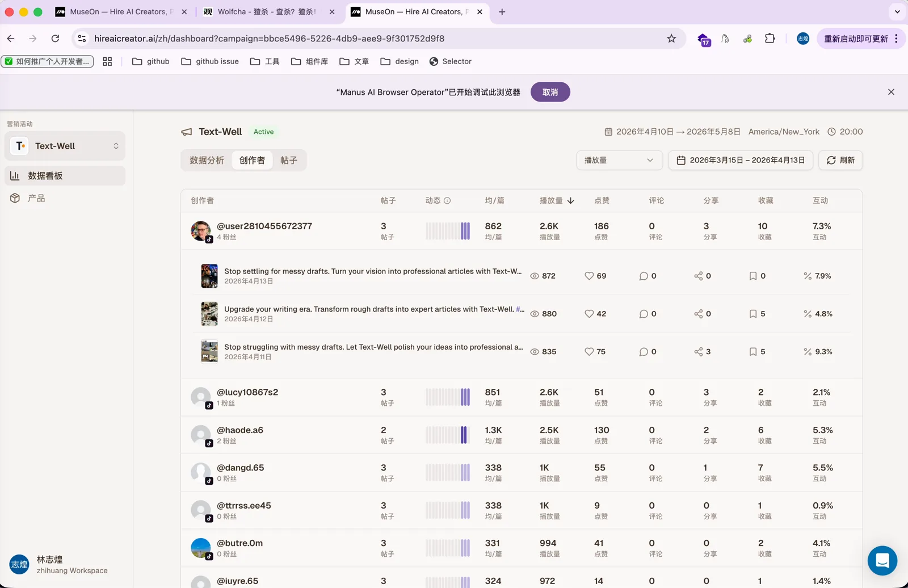Open thumbnail of post dated 2026年4月13日
Image resolution: width=908 pixels, height=588 pixels.
point(209,276)
